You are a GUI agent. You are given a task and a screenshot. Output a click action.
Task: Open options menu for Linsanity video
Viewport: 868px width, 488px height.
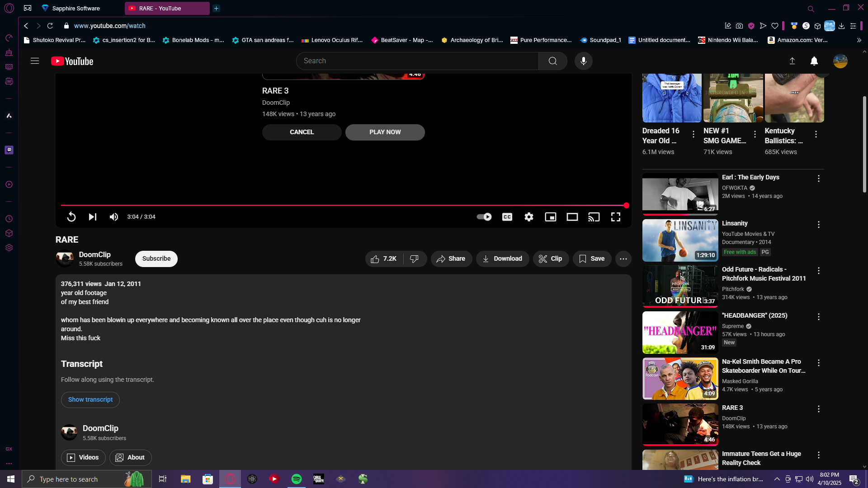[818, 225]
